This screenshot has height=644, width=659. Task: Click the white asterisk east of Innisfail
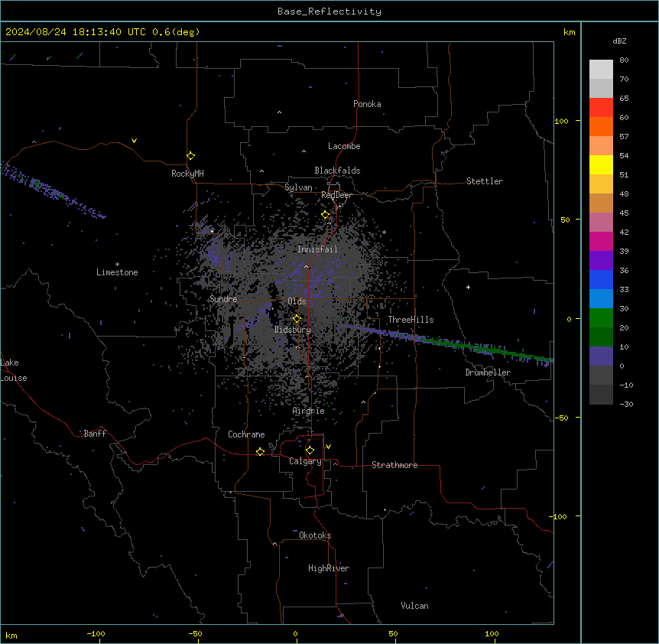(x=384, y=232)
